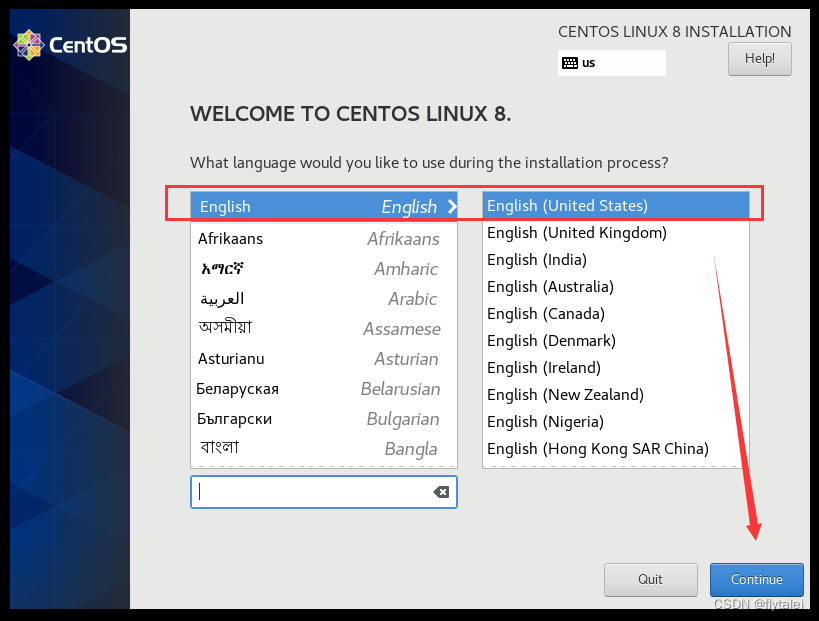Select the Bangla language row

[324, 449]
